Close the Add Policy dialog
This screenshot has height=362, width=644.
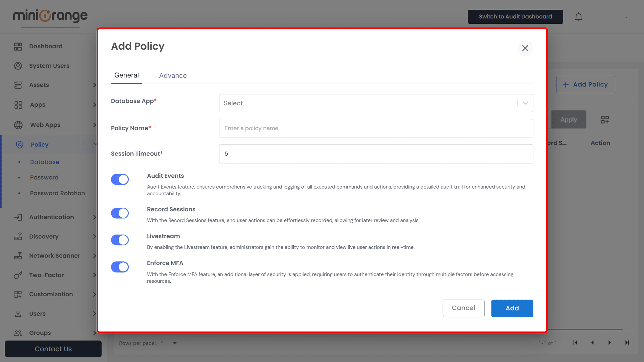coord(525,48)
